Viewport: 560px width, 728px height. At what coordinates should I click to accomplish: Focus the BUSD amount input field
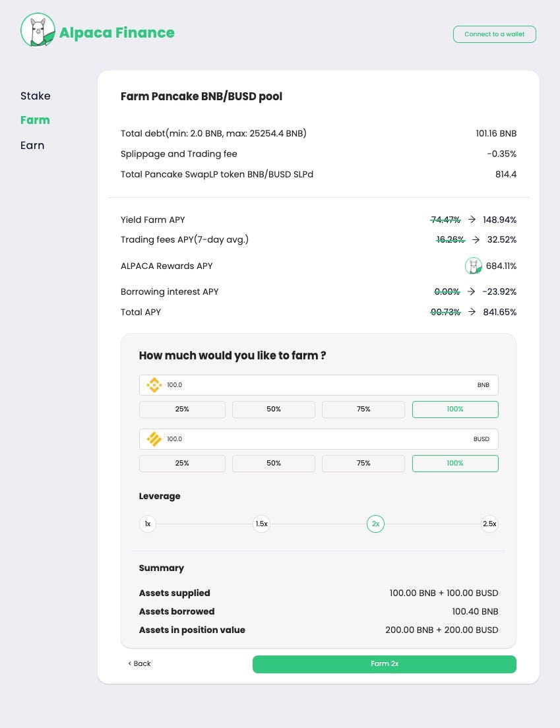tap(319, 439)
